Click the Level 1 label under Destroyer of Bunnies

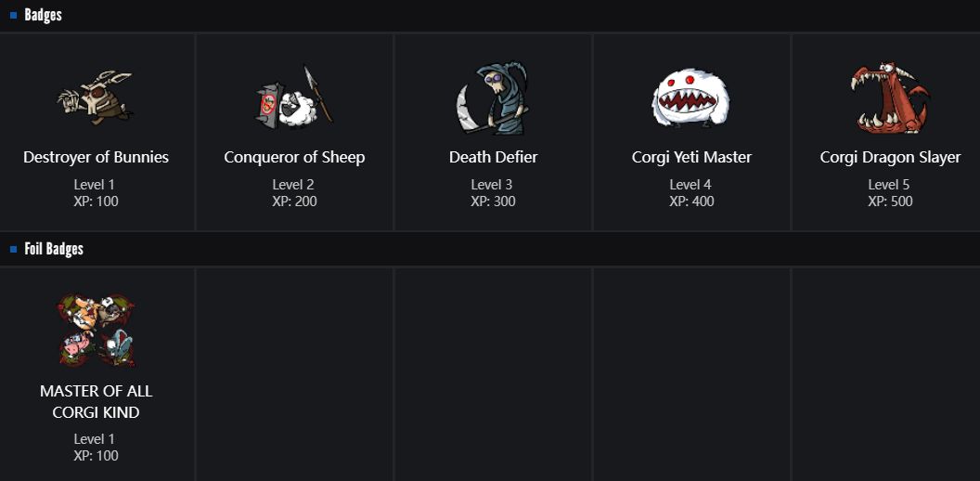click(97, 185)
